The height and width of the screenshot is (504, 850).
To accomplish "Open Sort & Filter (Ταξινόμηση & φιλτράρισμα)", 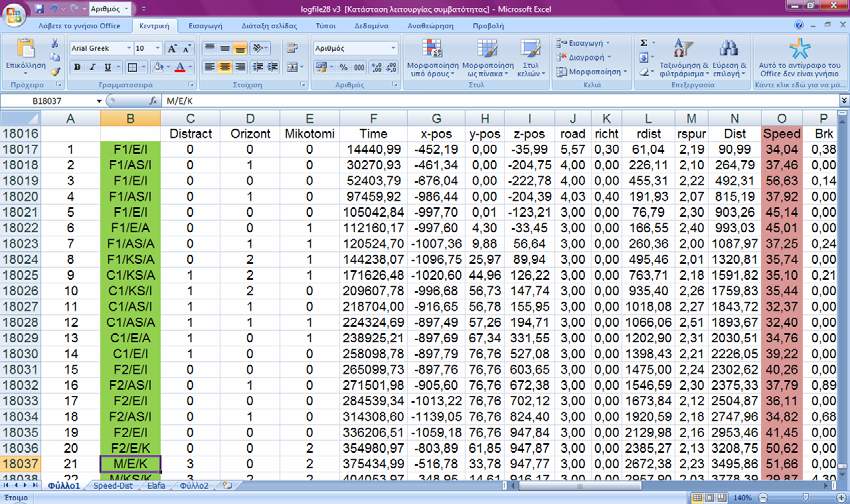I will pyautogui.click(x=684, y=57).
